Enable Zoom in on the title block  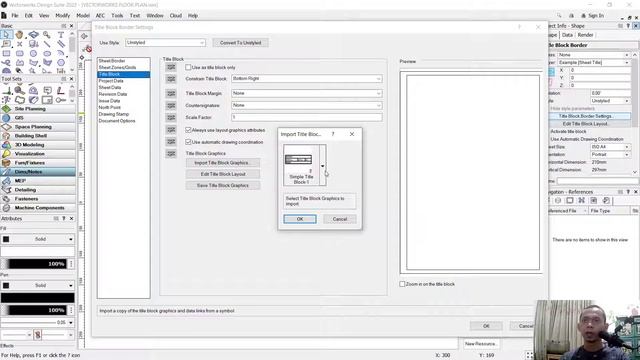(x=402, y=284)
